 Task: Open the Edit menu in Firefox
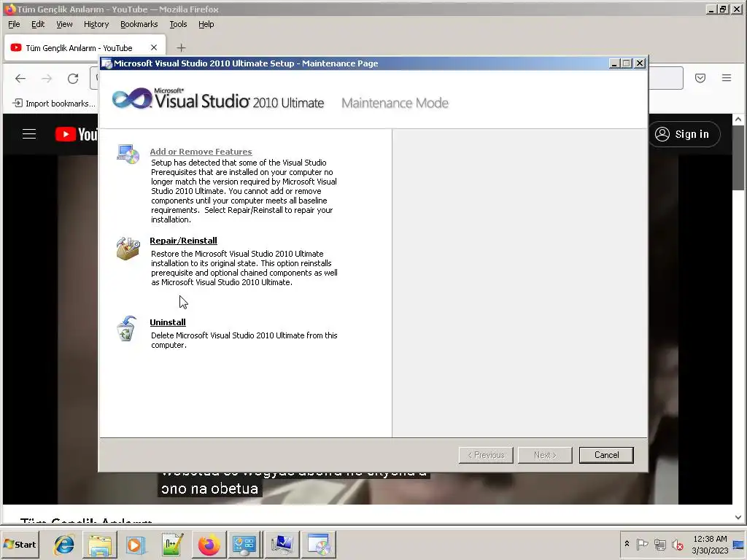coord(38,24)
